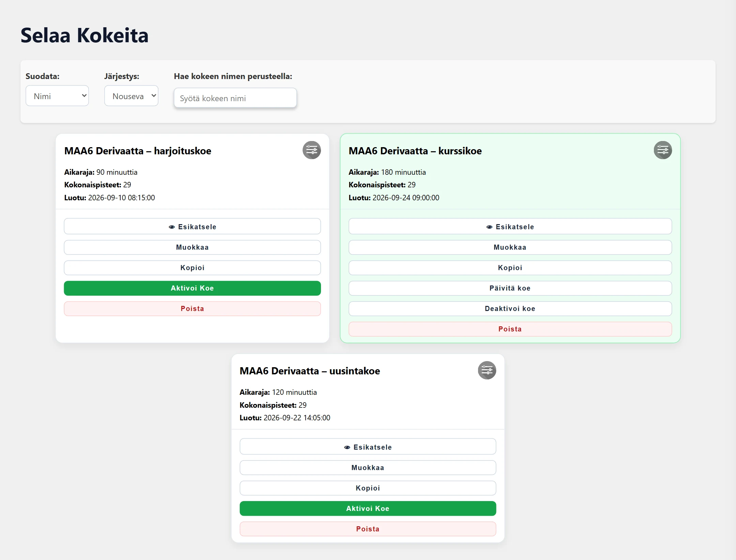Click creation date 2026-09-10 08:15:00
The image size is (736, 560).
[121, 198]
